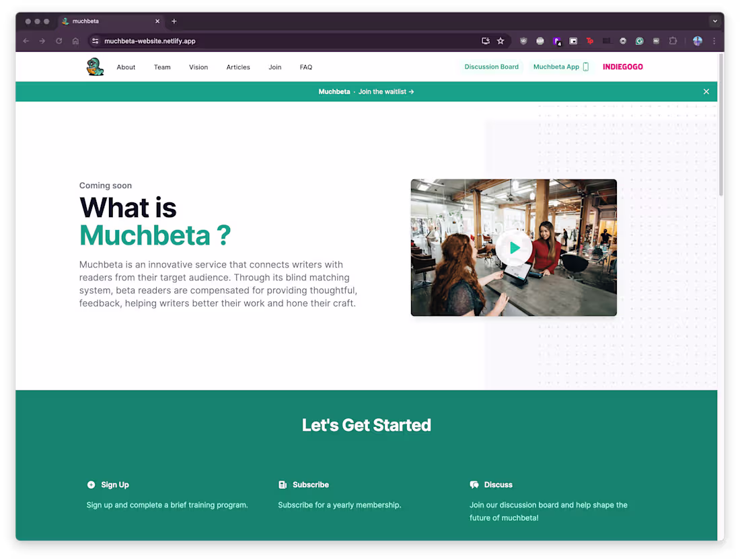Open the tab search chevron dropdown
The height and width of the screenshot is (560, 740).
tap(715, 21)
